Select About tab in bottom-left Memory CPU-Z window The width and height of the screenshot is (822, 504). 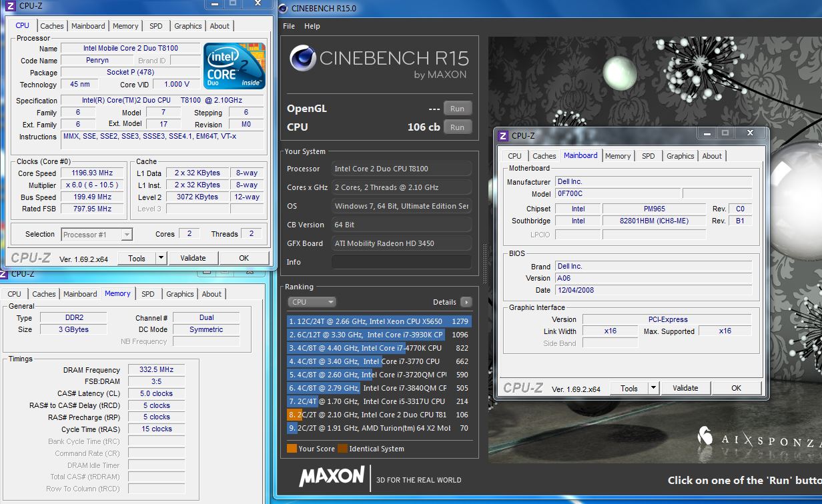point(212,294)
